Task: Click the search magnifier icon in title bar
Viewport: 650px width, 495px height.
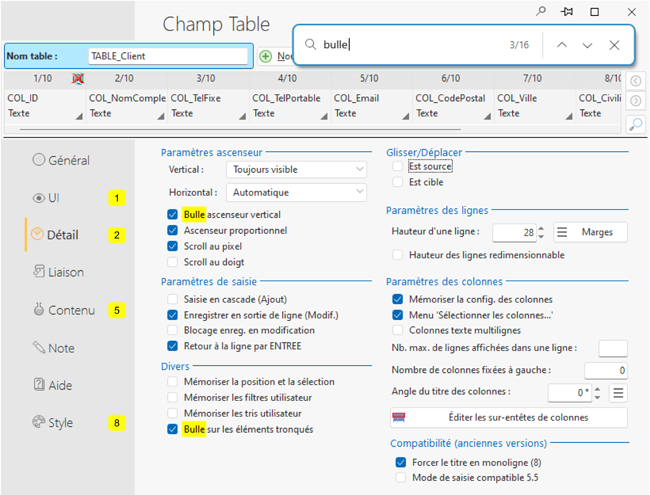Action: [x=541, y=12]
